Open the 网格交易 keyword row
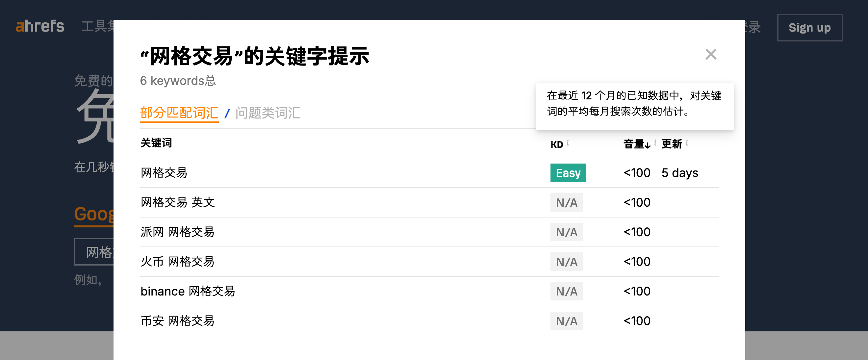 coord(164,173)
